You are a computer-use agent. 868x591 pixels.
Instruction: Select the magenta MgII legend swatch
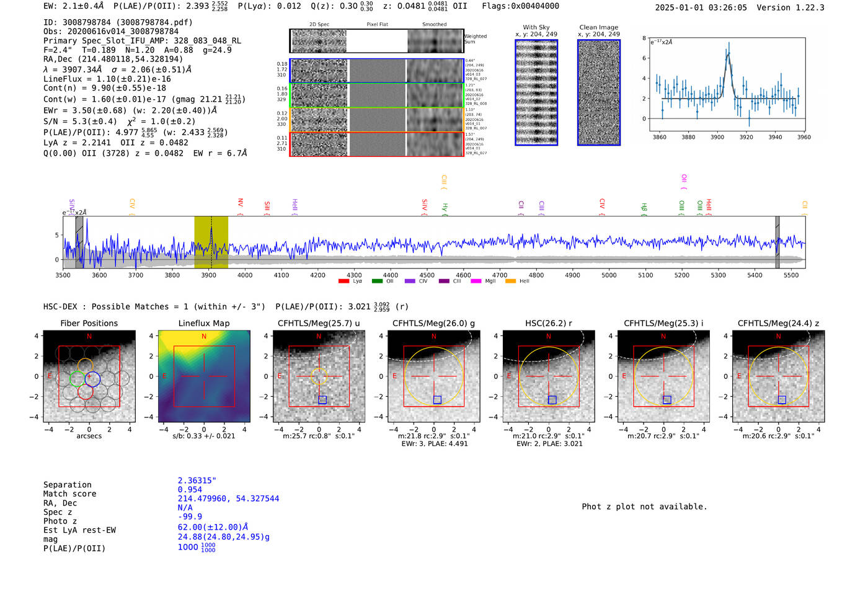pos(476,282)
